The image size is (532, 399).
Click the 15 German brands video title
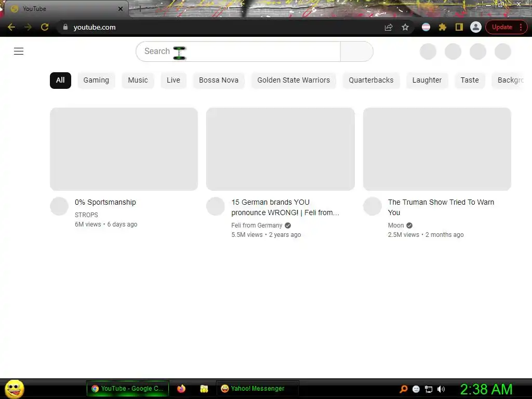tap(285, 207)
